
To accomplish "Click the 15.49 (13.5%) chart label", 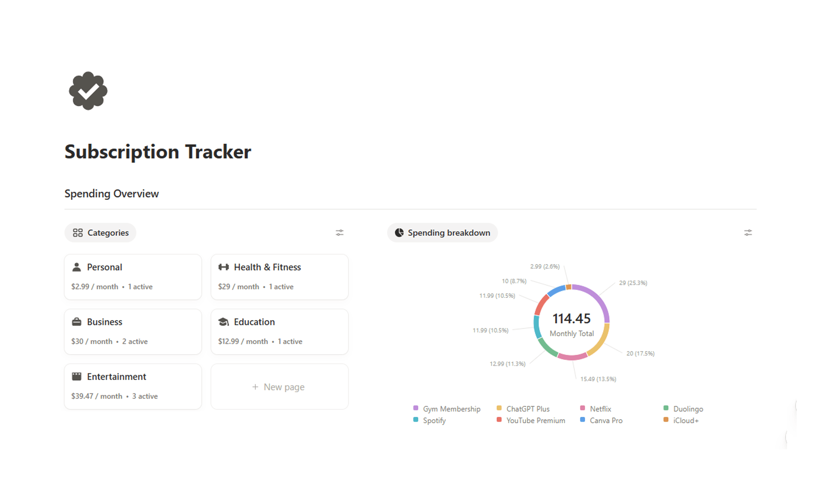I will pyautogui.click(x=598, y=379).
